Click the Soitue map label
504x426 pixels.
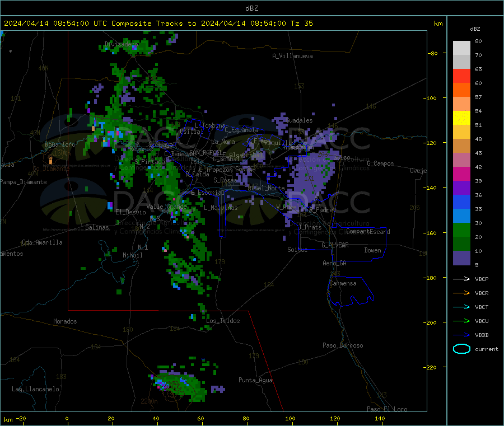pos(297,250)
